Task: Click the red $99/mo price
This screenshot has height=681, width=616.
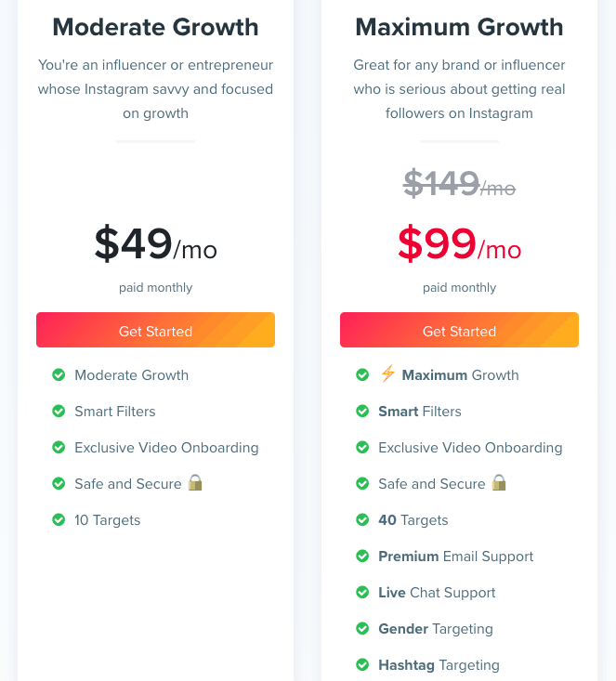Action: click(459, 243)
